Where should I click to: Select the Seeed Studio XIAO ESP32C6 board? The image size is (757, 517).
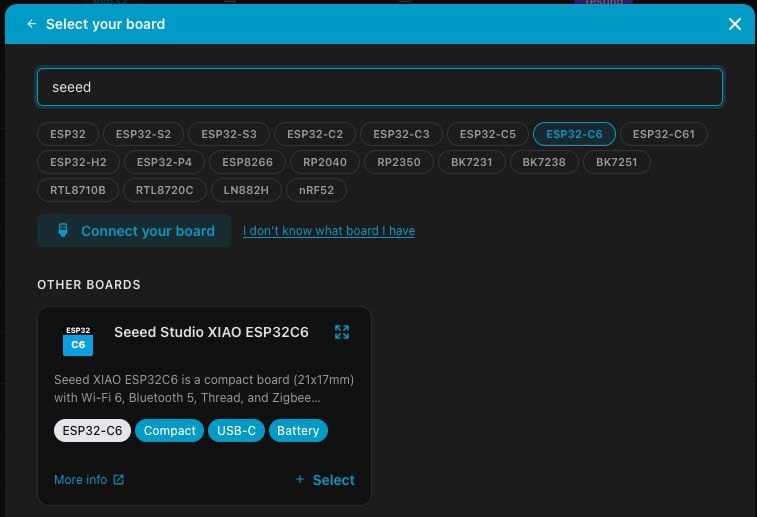click(325, 480)
